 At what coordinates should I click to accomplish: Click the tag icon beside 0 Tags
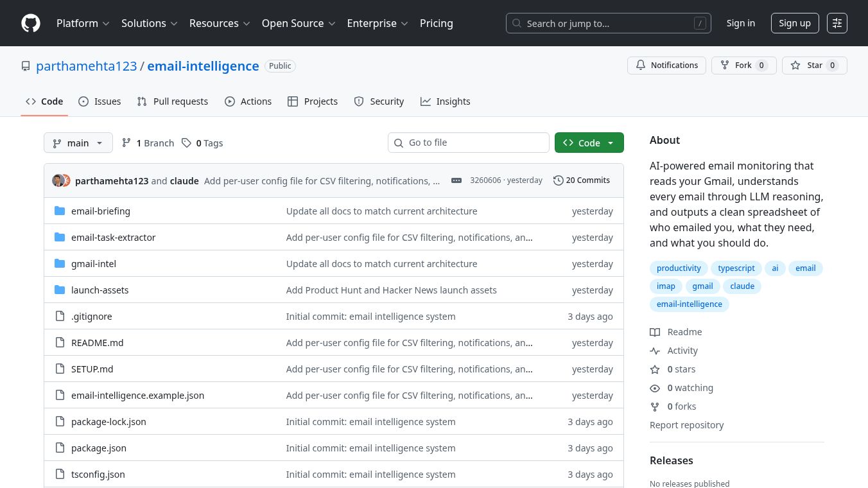(x=187, y=143)
